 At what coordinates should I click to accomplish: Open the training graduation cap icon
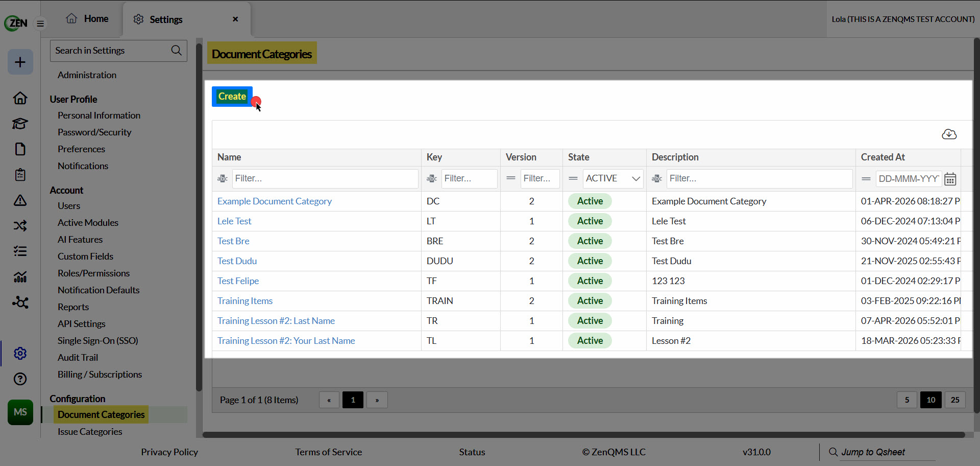tap(20, 124)
